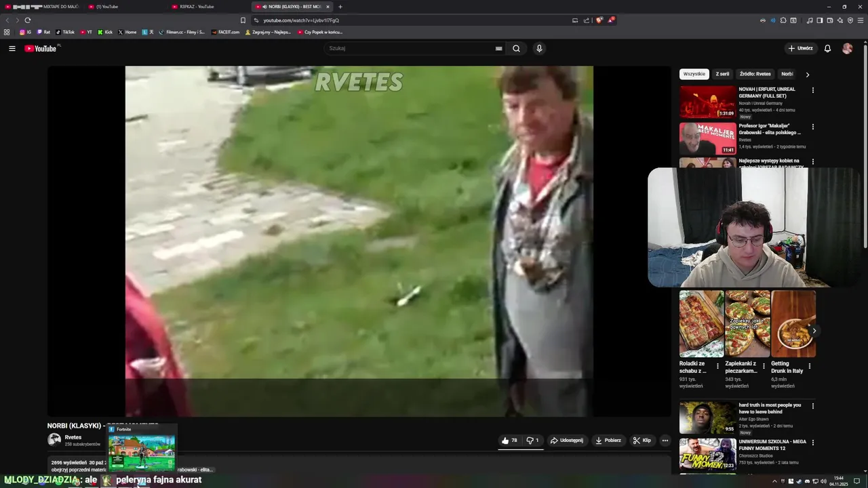
Task: Open the Rvetes channel name link
Action: [x=73, y=437]
